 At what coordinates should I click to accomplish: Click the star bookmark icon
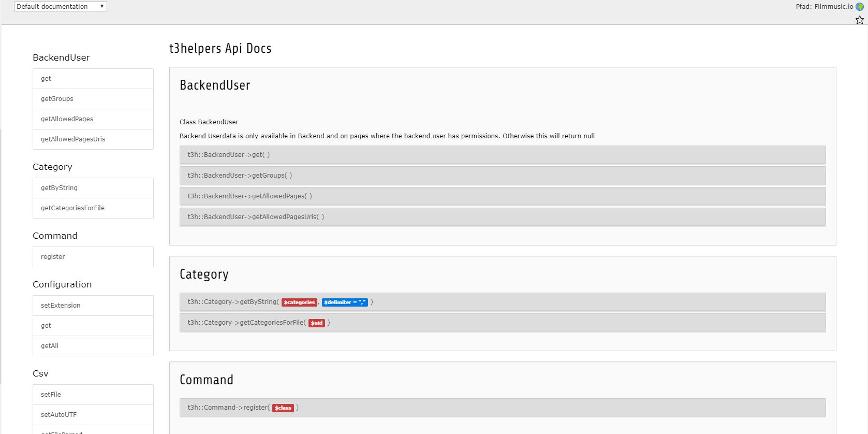(x=860, y=20)
